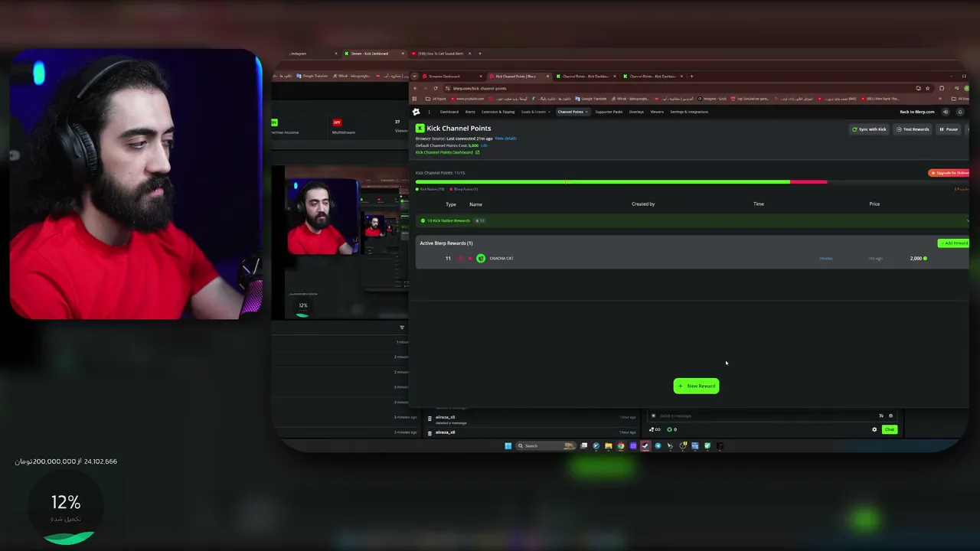Click the speaker icon next to Back to Blerp.com
This screenshot has height=551, width=980.
[946, 112]
